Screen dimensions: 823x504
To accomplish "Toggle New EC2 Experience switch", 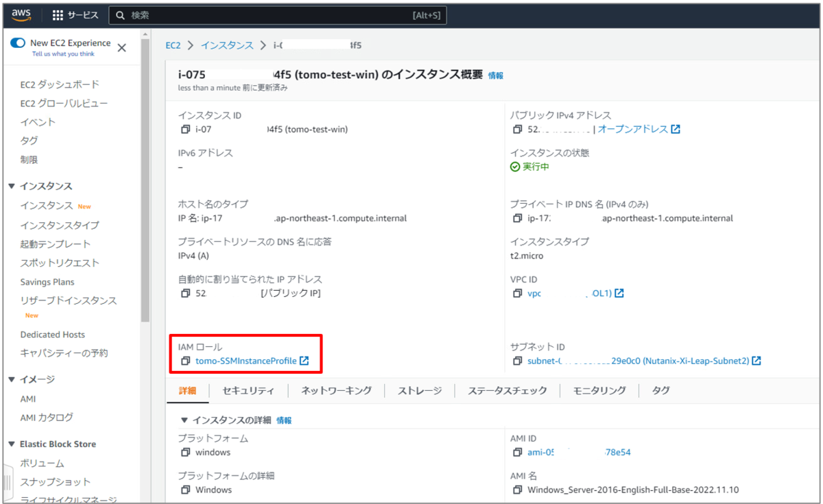I will point(19,43).
